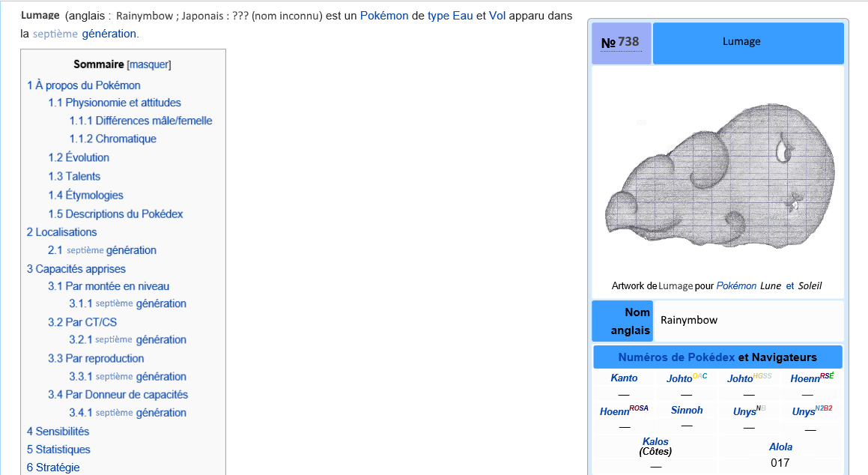Go to 1.1.1 Différences mâle/femelle

point(141,121)
